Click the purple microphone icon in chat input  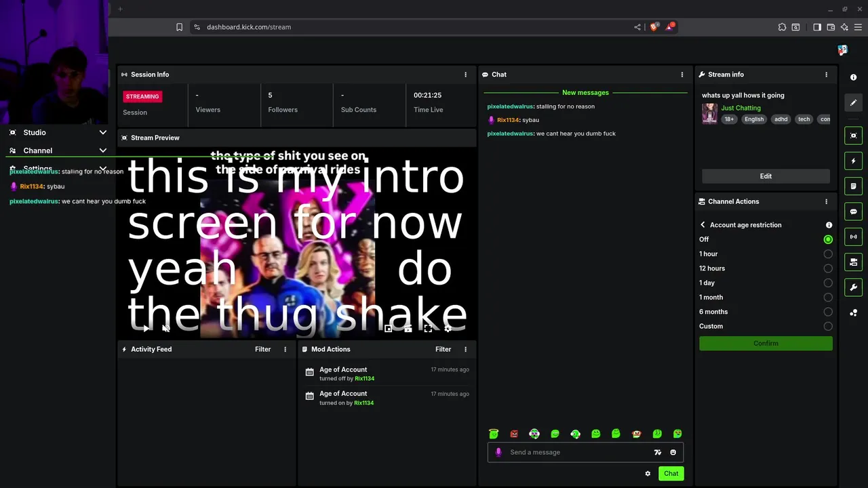pos(498,452)
